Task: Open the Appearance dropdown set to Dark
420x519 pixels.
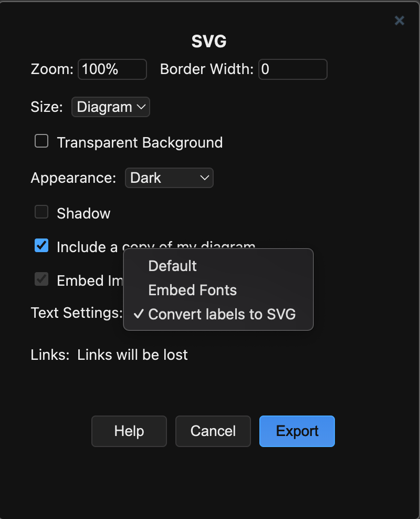Action: [169, 178]
